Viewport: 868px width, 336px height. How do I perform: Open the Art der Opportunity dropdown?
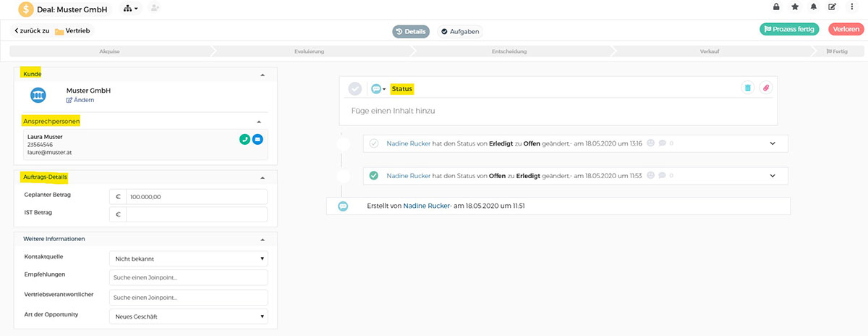(x=188, y=316)
